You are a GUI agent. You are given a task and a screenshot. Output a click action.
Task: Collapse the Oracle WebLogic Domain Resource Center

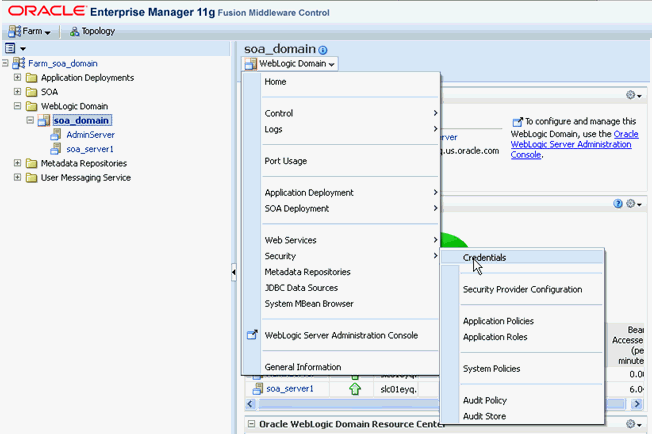251,424
